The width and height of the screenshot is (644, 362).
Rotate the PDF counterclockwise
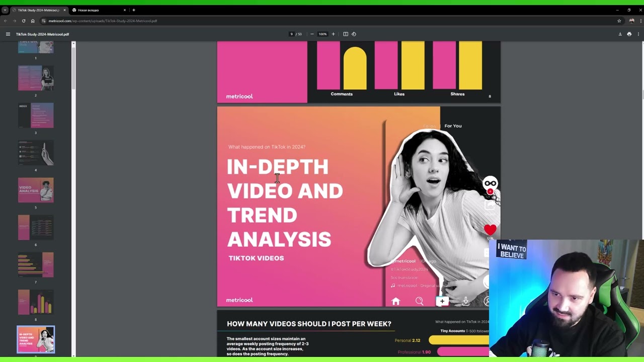[x=354, y=34]
